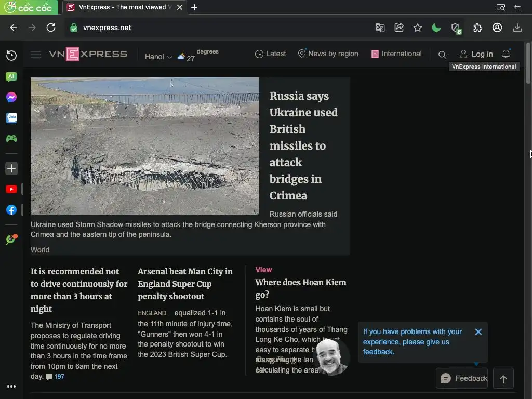532x399 pixels.
Task: Open the Cốc Cốc browser menu
Action: pyautogui.click(x=29, y=7)
